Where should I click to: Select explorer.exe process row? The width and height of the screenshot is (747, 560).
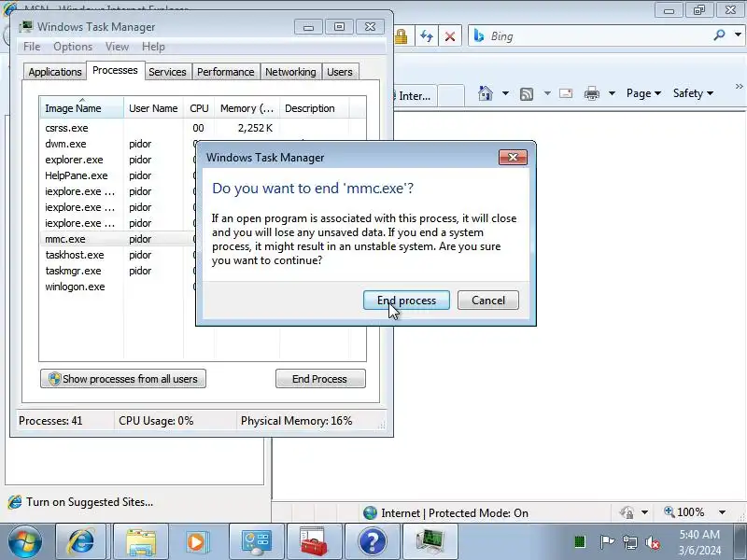[x=119, y=160]
